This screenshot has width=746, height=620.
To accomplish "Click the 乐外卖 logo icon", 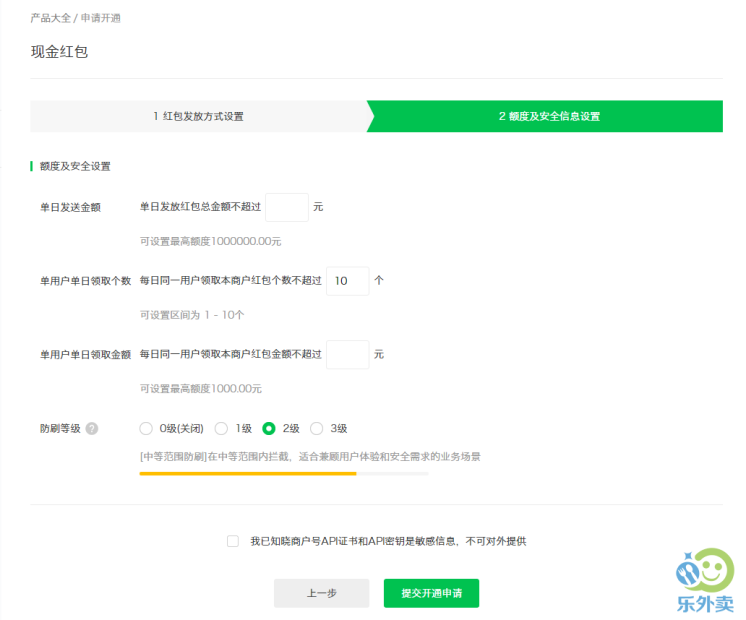I will point(705,571).
